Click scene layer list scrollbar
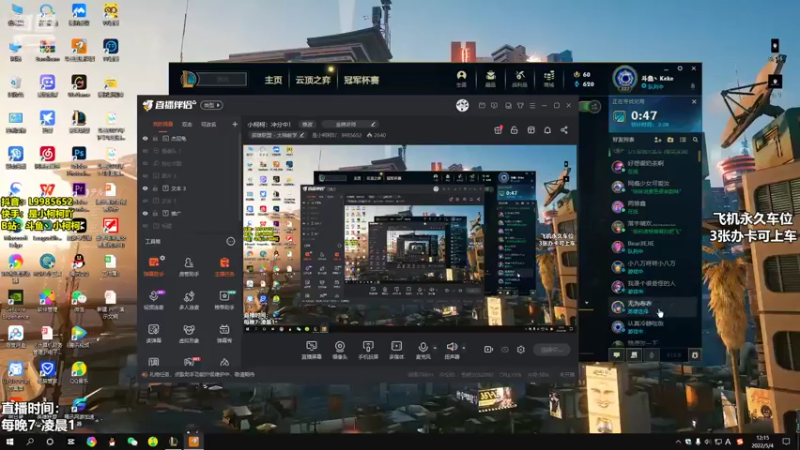Image resolution: width=800 pixels, height=450 pixels. tap(240, 176)
